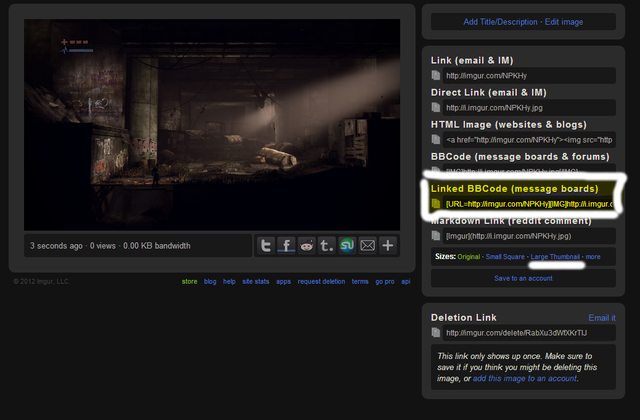Select the HTML image code field
This screenshot has height=420, width=640.
coord(529,140)
